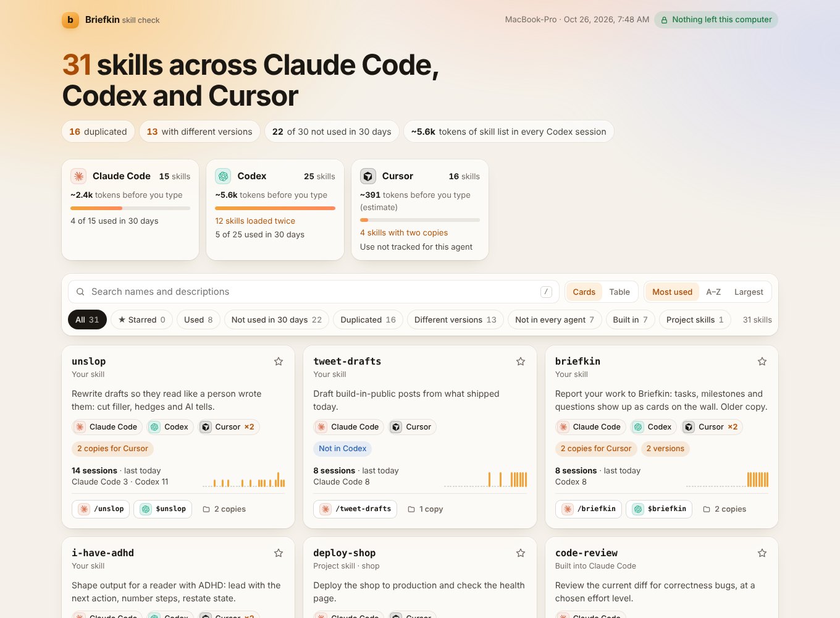Filter Not in every agent
This screenshot has height=618, width=840.
coord(555,320)
